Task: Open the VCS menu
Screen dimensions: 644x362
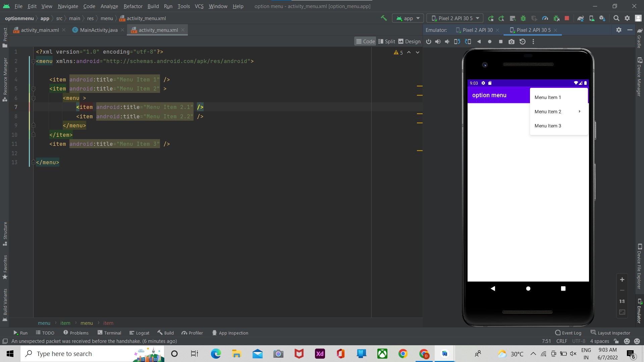Action: 199,6
